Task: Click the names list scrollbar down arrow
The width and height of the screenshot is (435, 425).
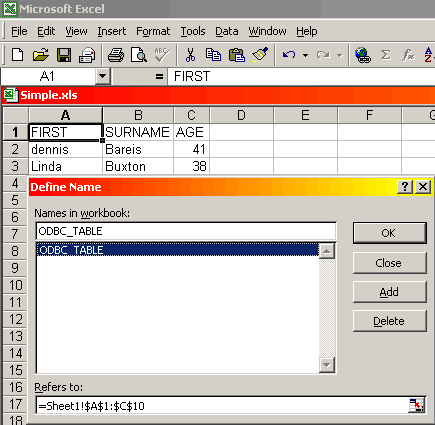Action: (327, 365)
